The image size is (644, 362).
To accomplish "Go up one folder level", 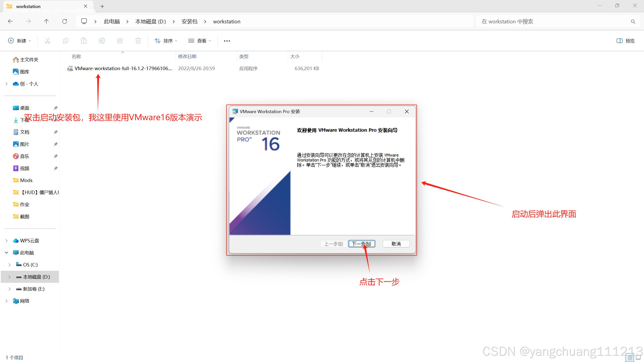I will tap(47, 21).
